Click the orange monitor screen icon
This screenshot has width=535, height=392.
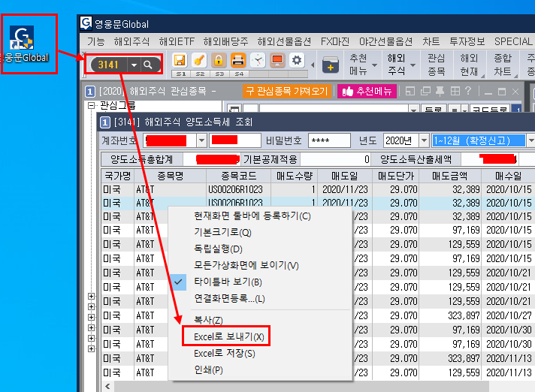[277, 61]
